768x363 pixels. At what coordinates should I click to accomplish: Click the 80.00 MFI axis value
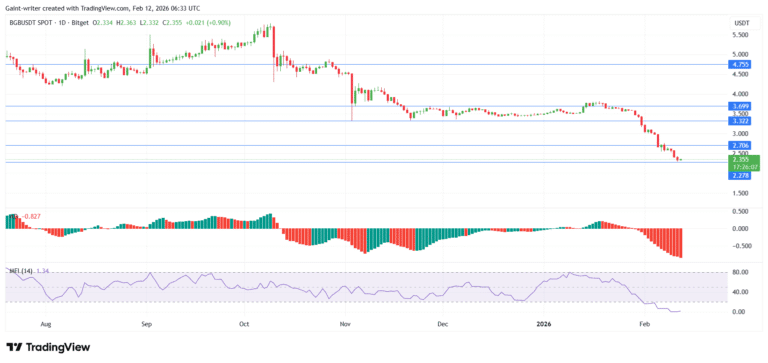[x=740, y=272]
